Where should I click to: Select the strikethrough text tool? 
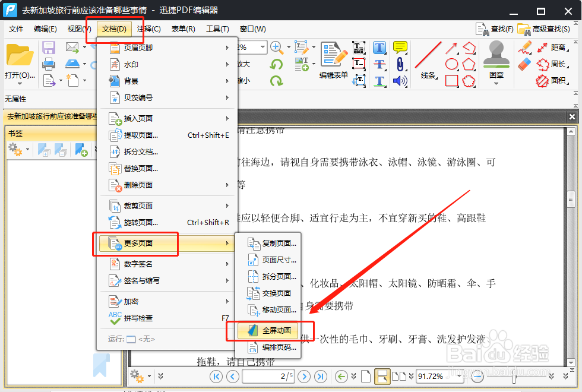[379, 64]
